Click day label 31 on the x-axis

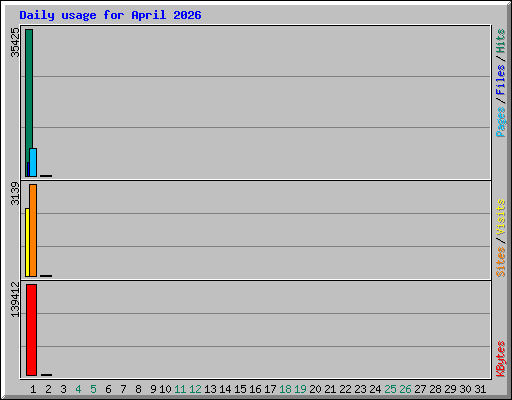[480, 389]
